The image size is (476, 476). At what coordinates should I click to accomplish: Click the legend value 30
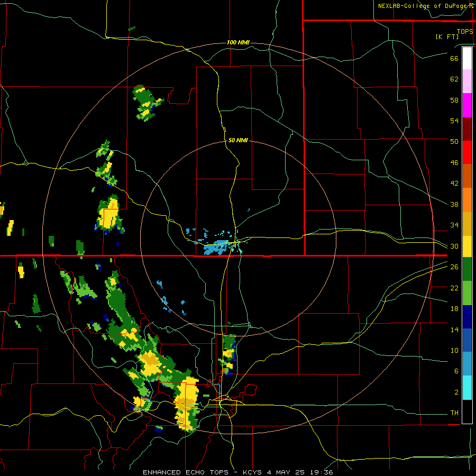(454, 246)
